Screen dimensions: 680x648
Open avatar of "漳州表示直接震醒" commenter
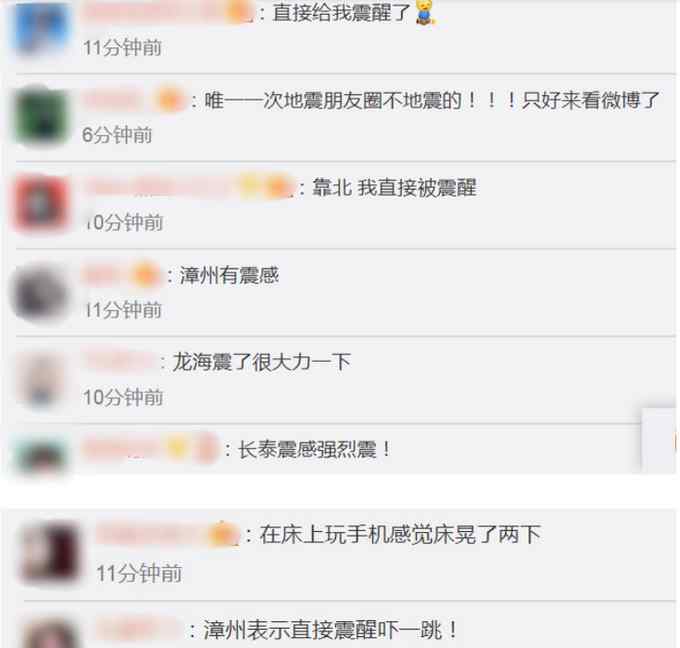[x=51, y=633]
